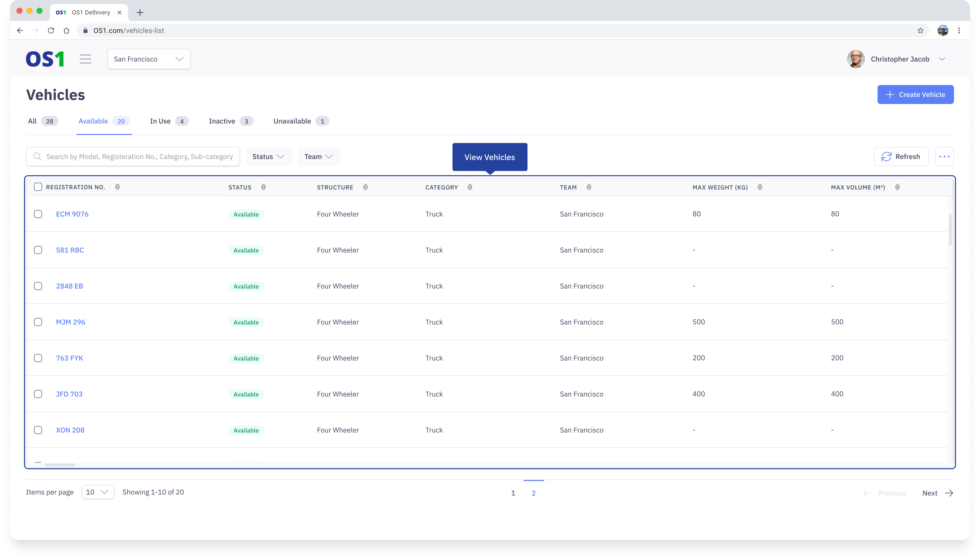The width and height of the screenshot is (980, 560).
Task: Open San Francisco location dropdown
Action: click(148, 59)
